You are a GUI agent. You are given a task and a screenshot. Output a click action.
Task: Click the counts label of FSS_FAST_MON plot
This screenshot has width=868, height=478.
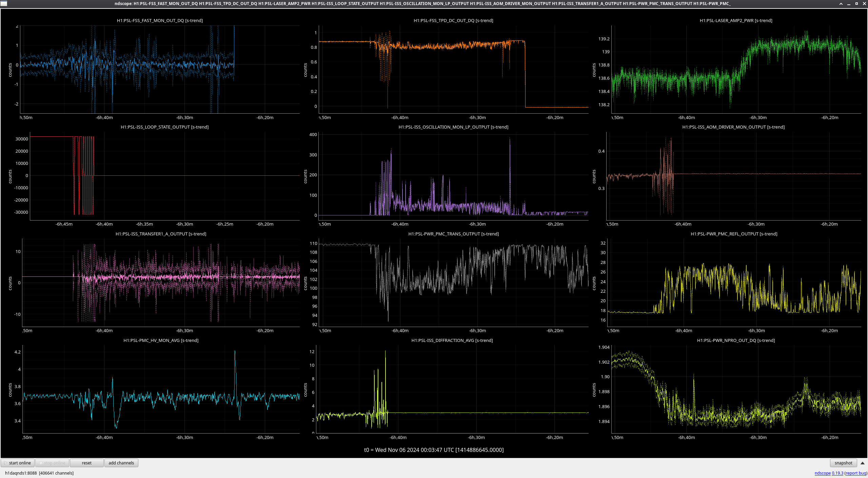coord(10,70)
